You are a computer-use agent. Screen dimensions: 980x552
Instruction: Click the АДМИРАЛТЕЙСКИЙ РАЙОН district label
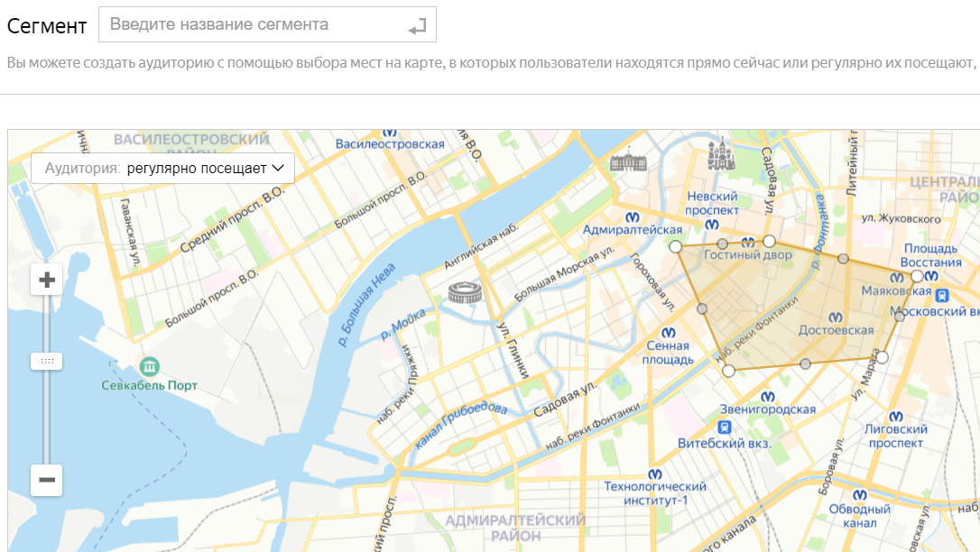click(515, 529)
